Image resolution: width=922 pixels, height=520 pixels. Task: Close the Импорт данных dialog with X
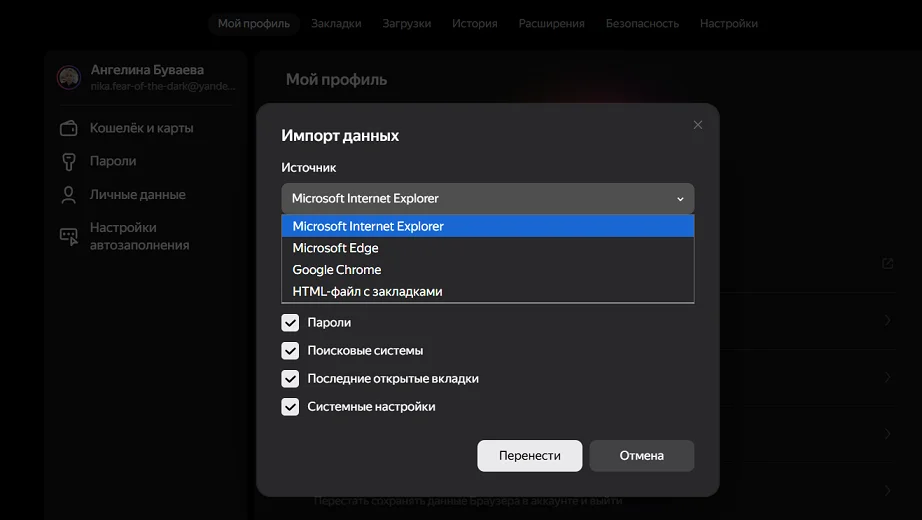point(697,125)
